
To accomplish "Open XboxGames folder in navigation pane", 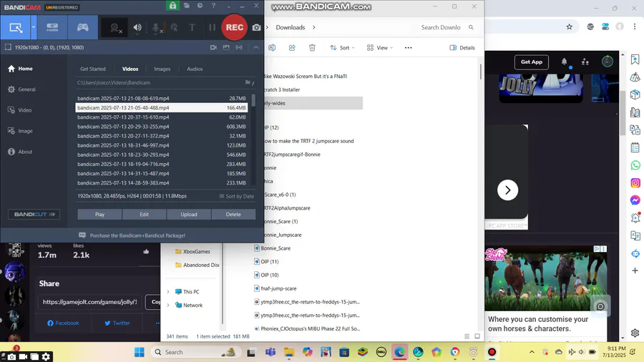I will (x=192, y=252).
